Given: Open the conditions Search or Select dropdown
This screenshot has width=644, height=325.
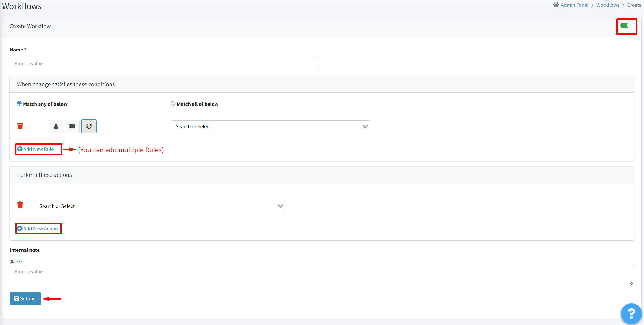Looking at the screenshot, I should [x=270, y=126].
